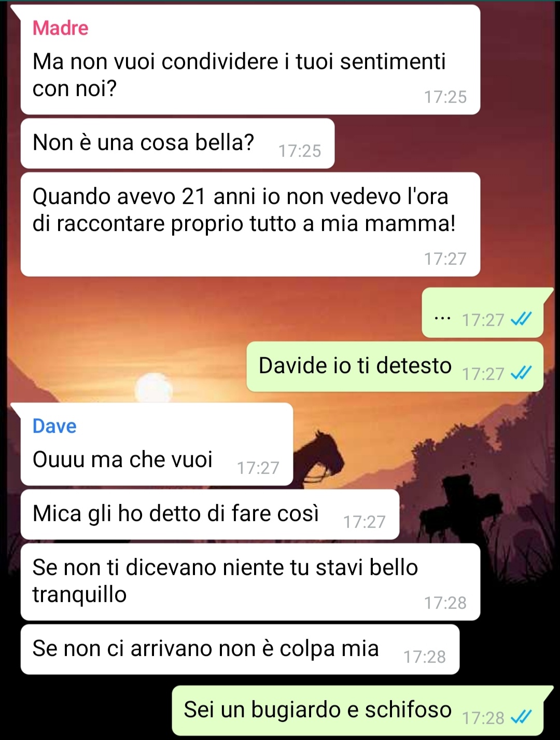Select message 'Mica gli ho detto di fare così'

click(x=209, y=514)
